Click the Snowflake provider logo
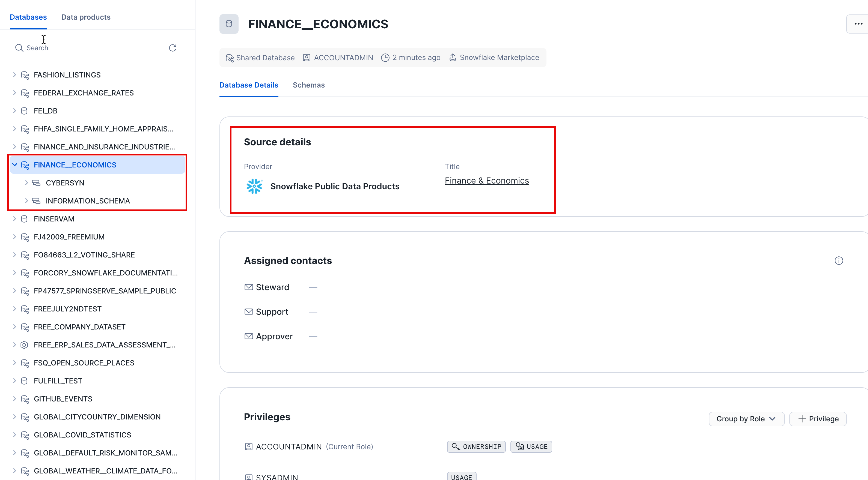Screen dimensions: 868x480 point(254,186)
